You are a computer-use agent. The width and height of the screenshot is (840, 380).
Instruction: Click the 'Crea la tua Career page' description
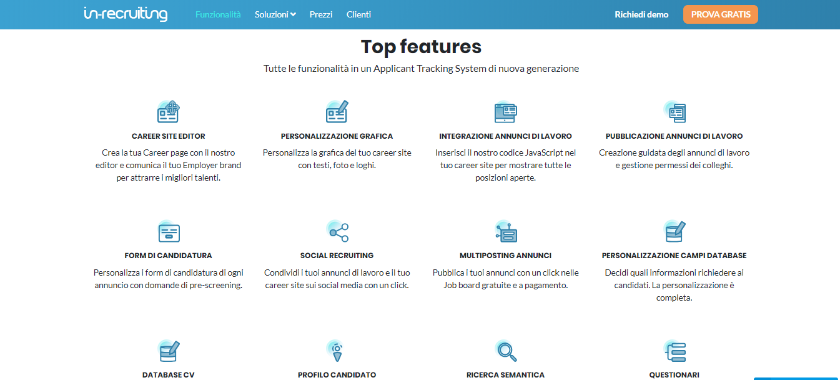point(168,165)
